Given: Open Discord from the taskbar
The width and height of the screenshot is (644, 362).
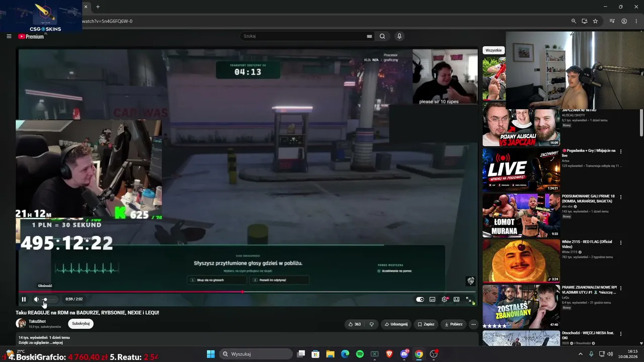Looking at the screenshot, I should point(404,354).
